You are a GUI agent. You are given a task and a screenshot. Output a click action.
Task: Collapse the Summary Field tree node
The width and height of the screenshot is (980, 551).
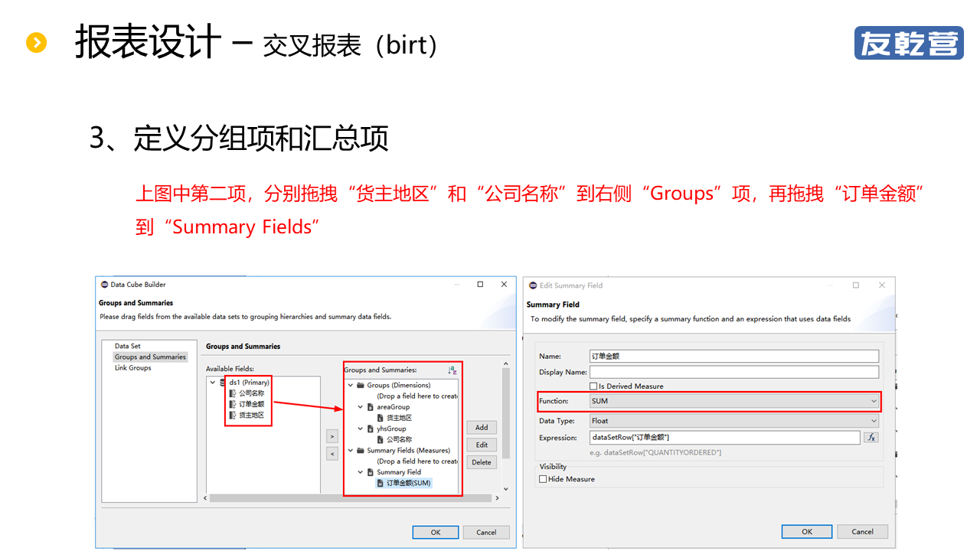[361, 472]
